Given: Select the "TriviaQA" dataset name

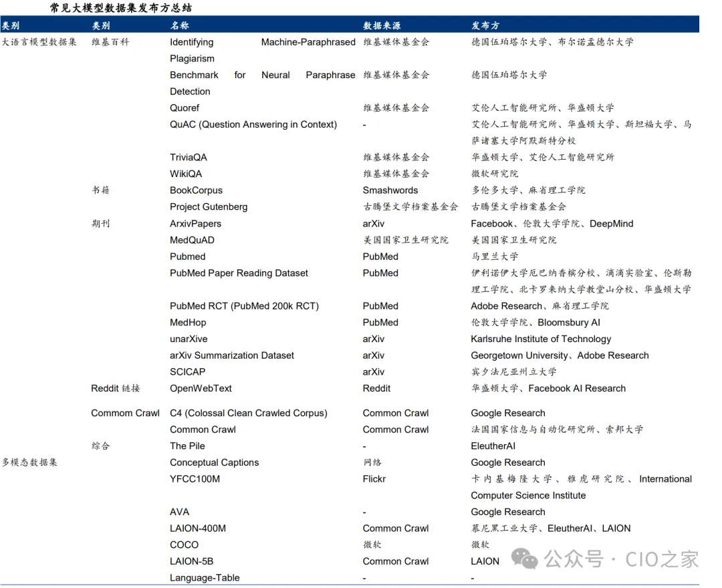Looking at the screenshot, I should click(189, 157).
